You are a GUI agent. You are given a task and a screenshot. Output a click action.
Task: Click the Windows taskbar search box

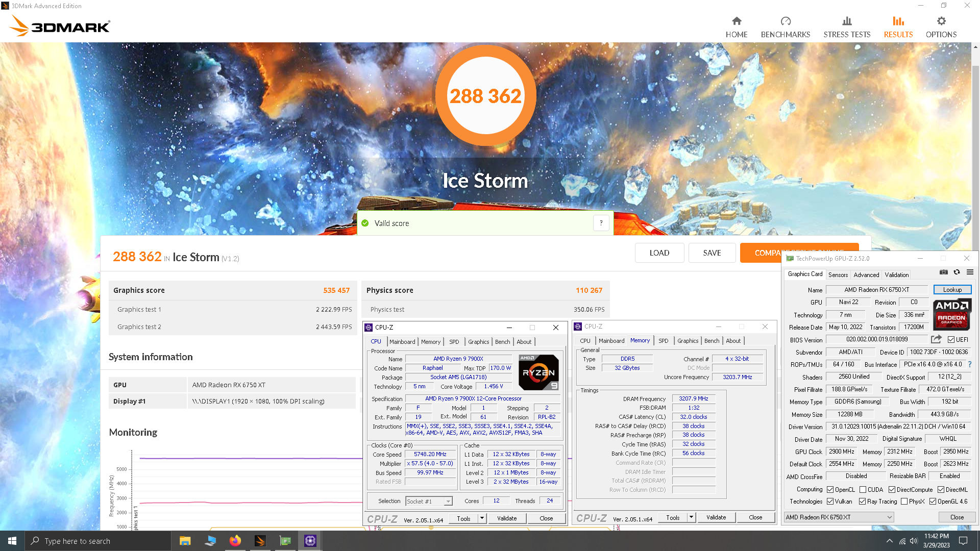[97, 541]
